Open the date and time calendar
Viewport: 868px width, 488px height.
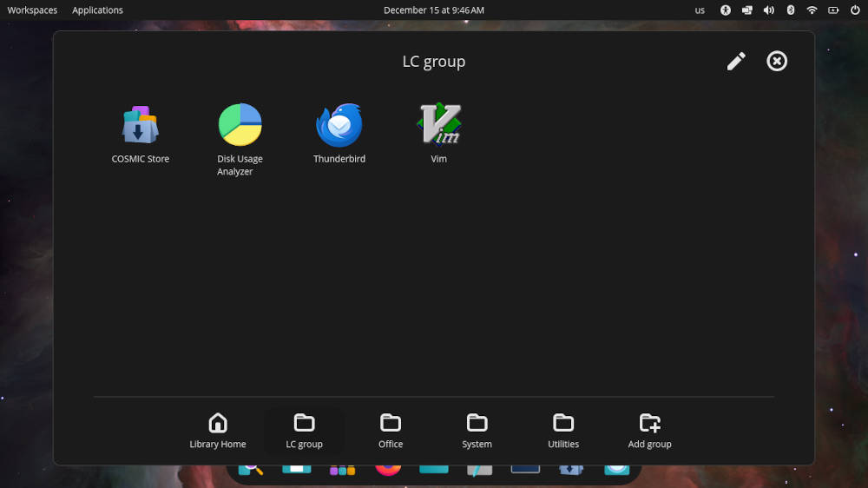pos(434,10)
